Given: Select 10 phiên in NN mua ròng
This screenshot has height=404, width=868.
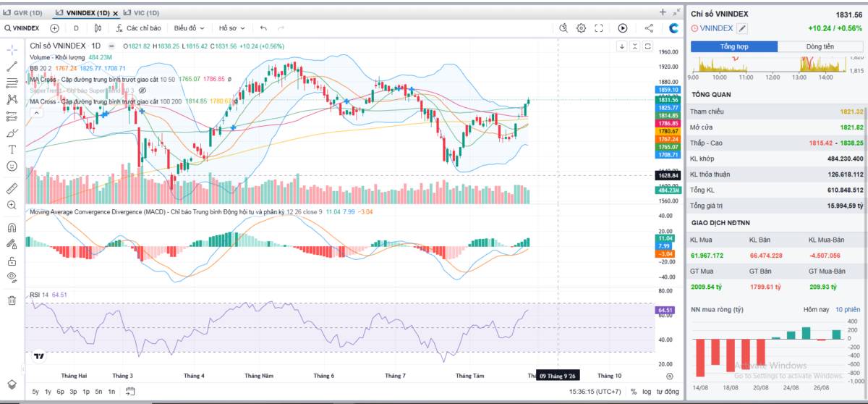Looking at the screenshot, I should tap(848, 310).
